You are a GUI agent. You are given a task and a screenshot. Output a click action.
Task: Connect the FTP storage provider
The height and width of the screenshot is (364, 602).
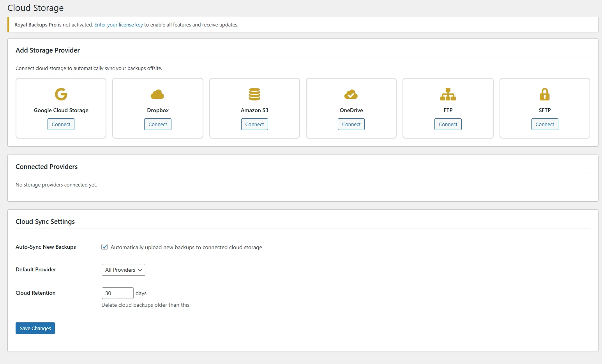pos(448,124)
